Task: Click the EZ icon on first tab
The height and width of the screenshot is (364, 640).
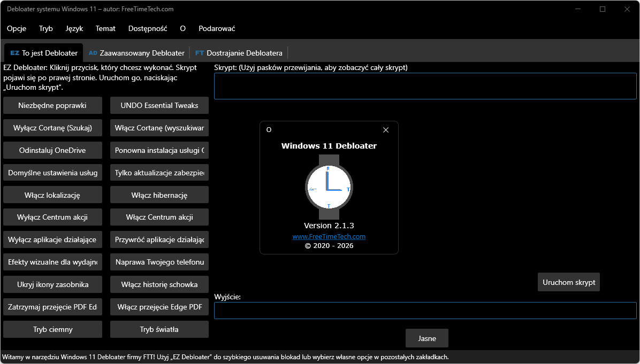Action: tap(14, 53)
